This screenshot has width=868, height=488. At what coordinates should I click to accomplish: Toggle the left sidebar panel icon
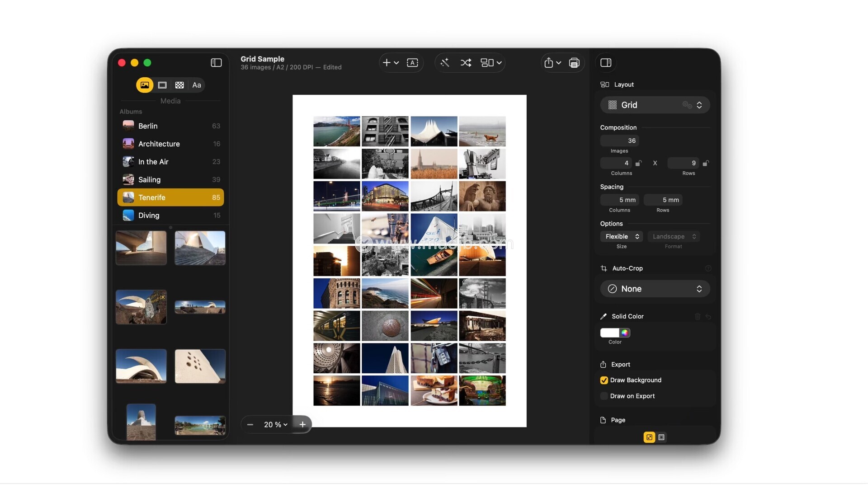216,63
